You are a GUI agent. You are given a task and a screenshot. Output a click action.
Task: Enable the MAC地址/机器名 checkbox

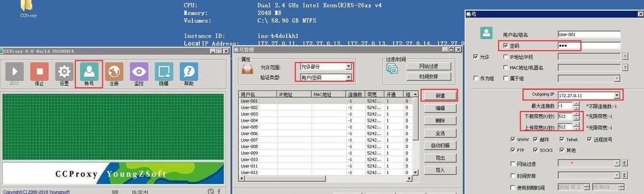pyautogui.click(x=505, y=67)
